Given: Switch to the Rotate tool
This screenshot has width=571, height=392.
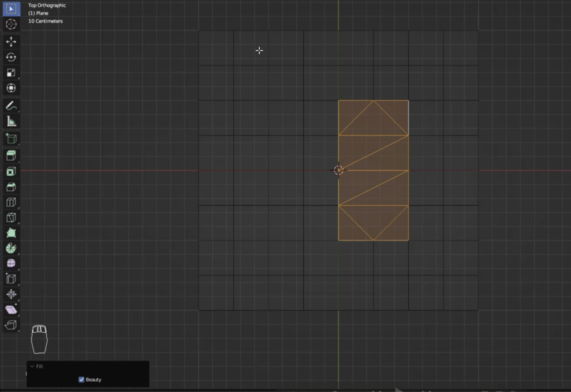Looking at the screenshot, I should pyautogui.click(x=11, y=57).
